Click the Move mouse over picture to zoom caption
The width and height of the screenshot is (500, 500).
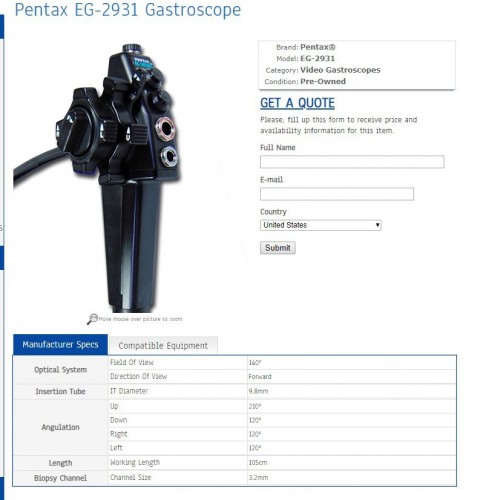(140, 319)
